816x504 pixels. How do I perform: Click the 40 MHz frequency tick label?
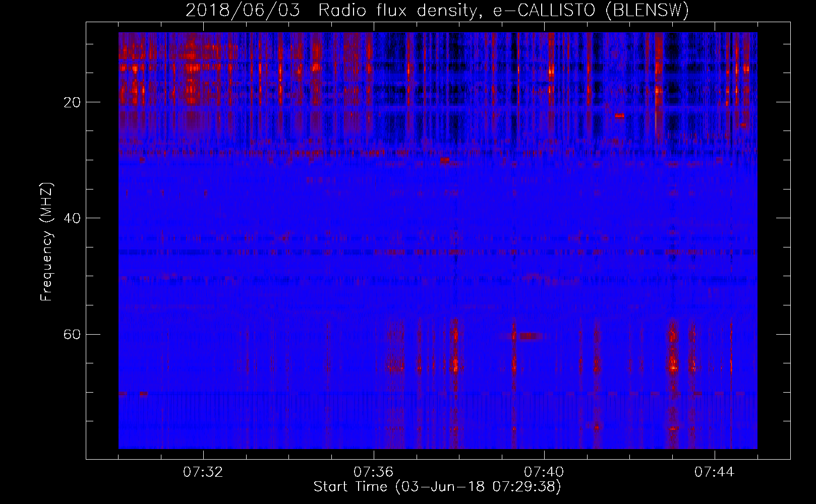[x=72, y=218]
